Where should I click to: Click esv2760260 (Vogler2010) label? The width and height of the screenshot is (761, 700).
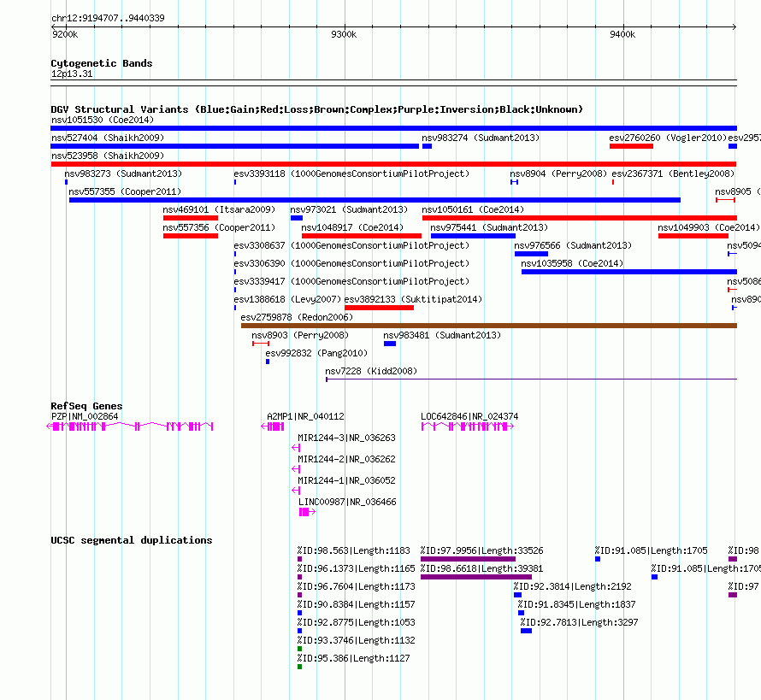(x=668, y=138)
